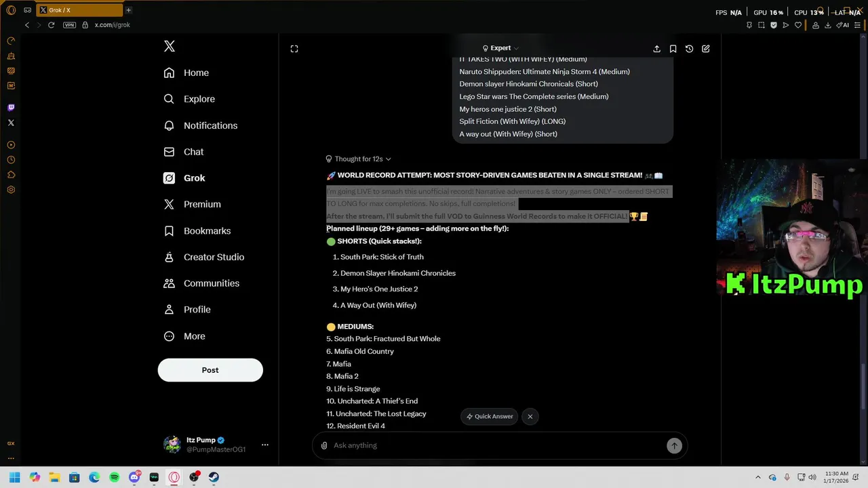Open Spotify from the taskbar
Viewport: 868px width, 488px height.
(x=114, y=477)
